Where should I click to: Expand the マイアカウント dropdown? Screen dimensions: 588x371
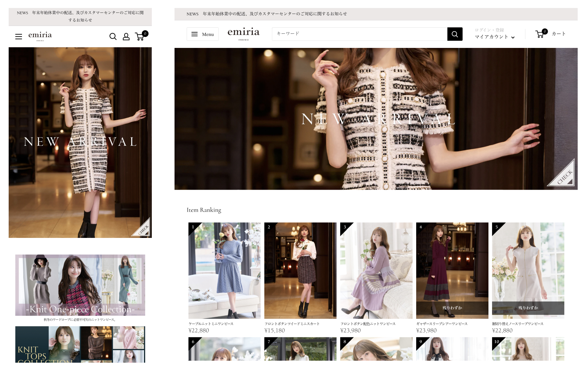(x=494, y=37)
